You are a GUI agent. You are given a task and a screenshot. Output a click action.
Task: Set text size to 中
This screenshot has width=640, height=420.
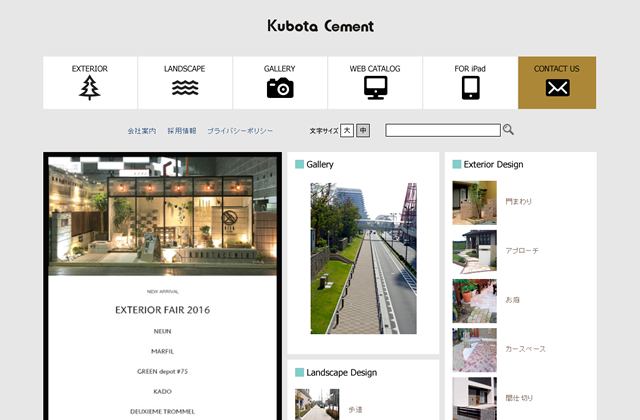[x=363, y=131]
